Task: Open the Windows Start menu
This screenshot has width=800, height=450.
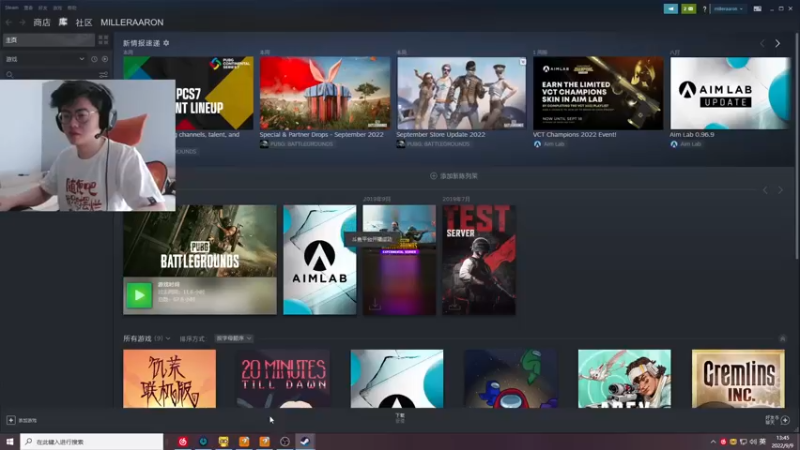Action: [10, 441]
